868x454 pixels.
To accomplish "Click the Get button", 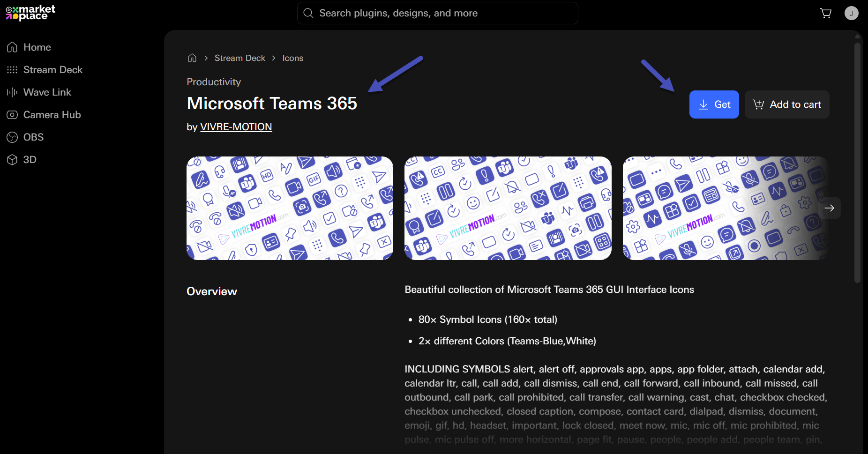I will (x=714, y=104).
